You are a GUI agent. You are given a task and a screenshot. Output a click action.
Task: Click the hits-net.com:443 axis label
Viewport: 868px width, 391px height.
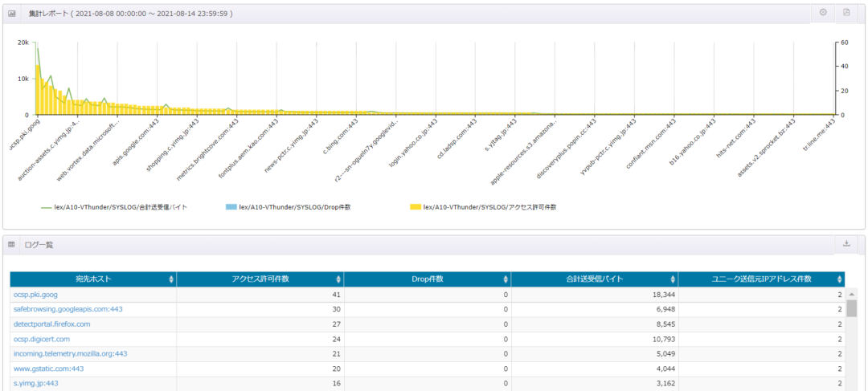(735, 138)
